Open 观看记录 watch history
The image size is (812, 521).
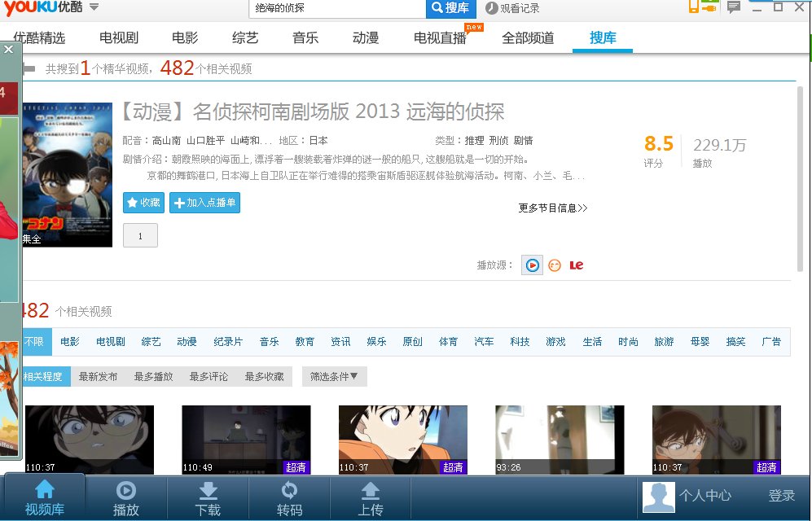[512, 8]
